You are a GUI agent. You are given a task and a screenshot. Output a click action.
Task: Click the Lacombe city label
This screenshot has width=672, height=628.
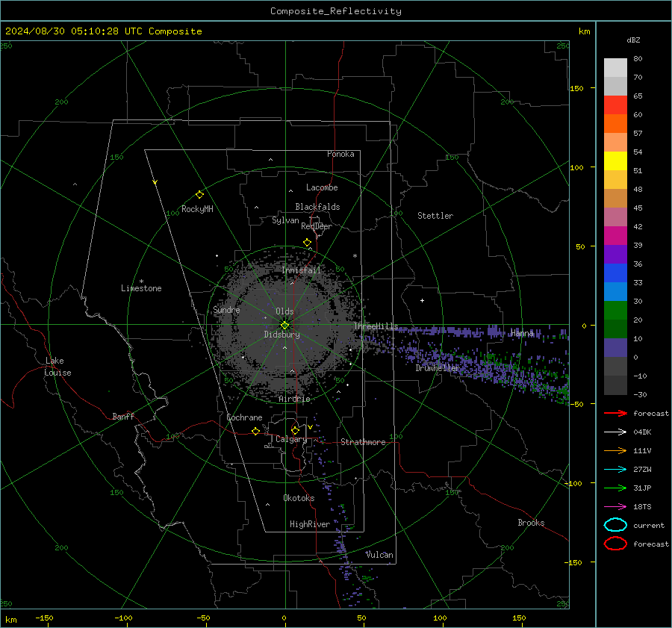[x=321, y=187]
